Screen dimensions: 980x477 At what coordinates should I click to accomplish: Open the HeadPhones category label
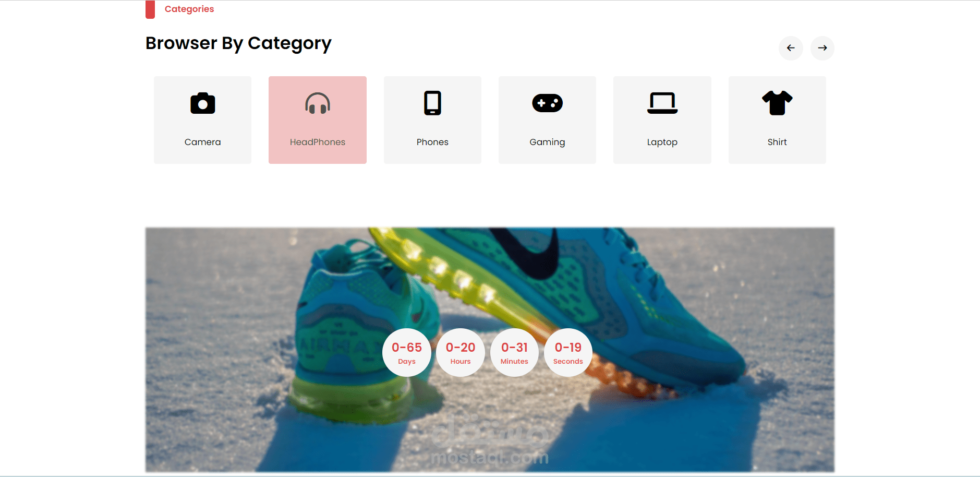coord(318,142)
